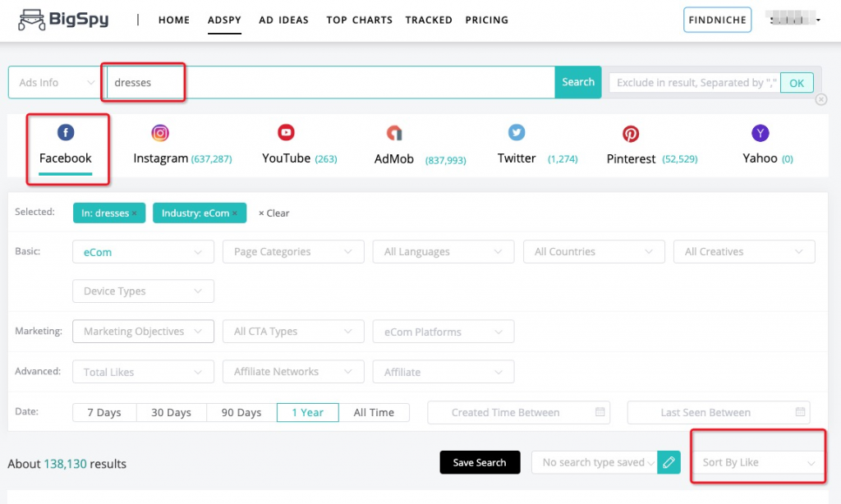Viewport: 841px width, 504px height.
Task: Expand the Marketing Objectives dropdown
Action: (143, 332)
